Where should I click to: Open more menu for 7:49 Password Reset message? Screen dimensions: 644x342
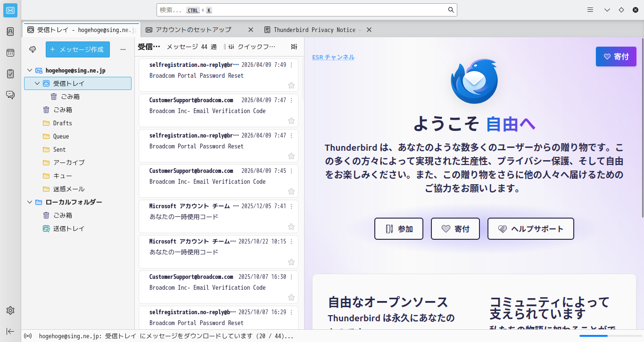291,65
